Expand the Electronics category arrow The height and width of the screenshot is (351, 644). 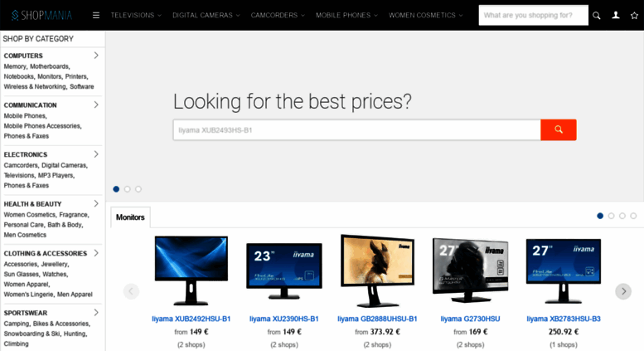coord(96,154)
